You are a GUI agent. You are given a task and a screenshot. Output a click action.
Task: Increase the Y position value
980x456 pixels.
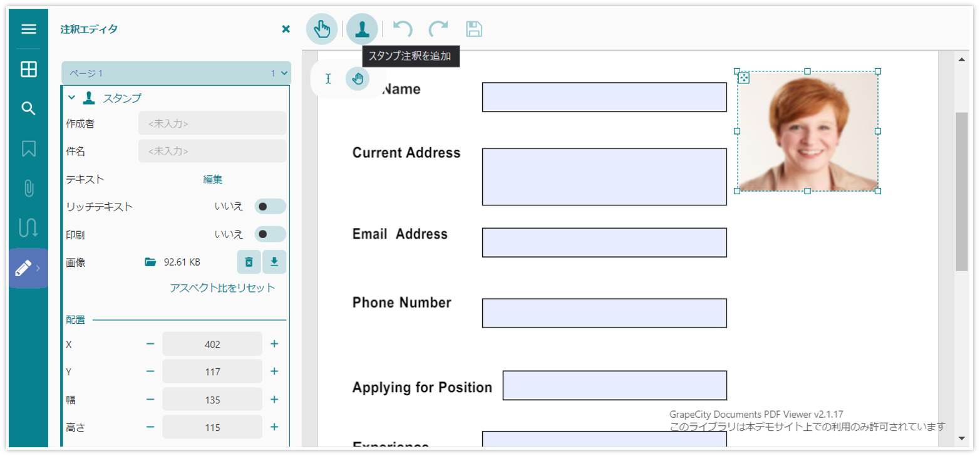pos(274,371)
